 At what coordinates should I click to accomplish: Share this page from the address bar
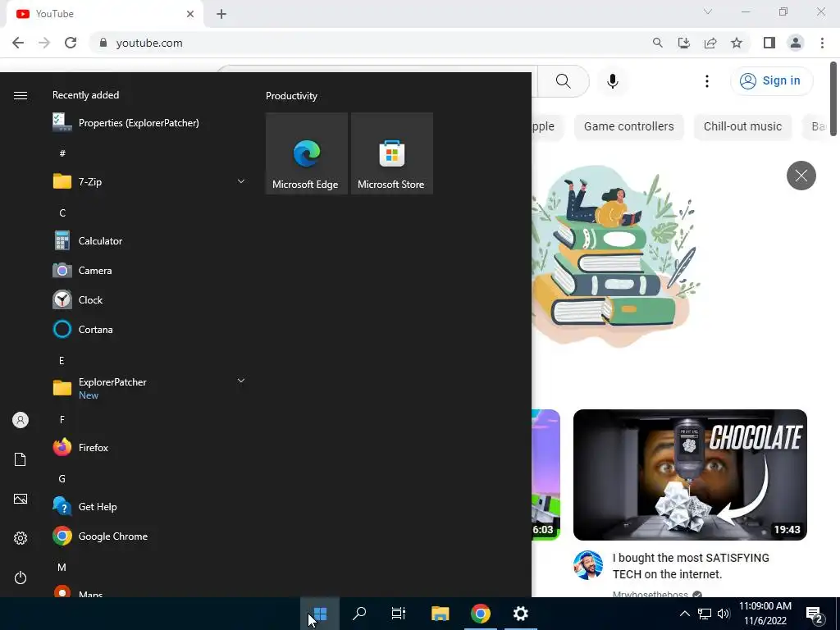[x=710, y=43]
